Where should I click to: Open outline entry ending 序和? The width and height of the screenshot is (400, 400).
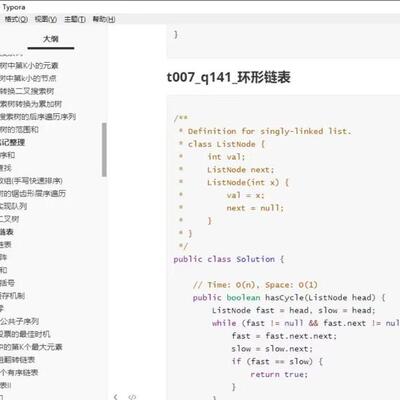(x=7, y=155)
